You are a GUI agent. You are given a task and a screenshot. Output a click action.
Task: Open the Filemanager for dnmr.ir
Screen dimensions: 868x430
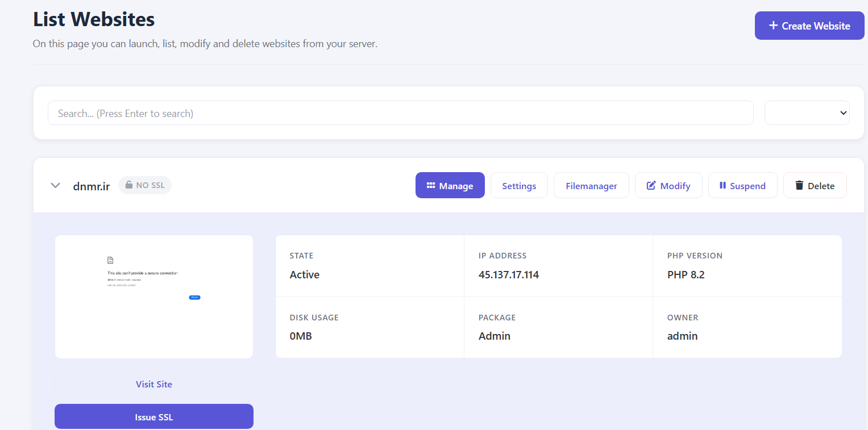(591, 185)
